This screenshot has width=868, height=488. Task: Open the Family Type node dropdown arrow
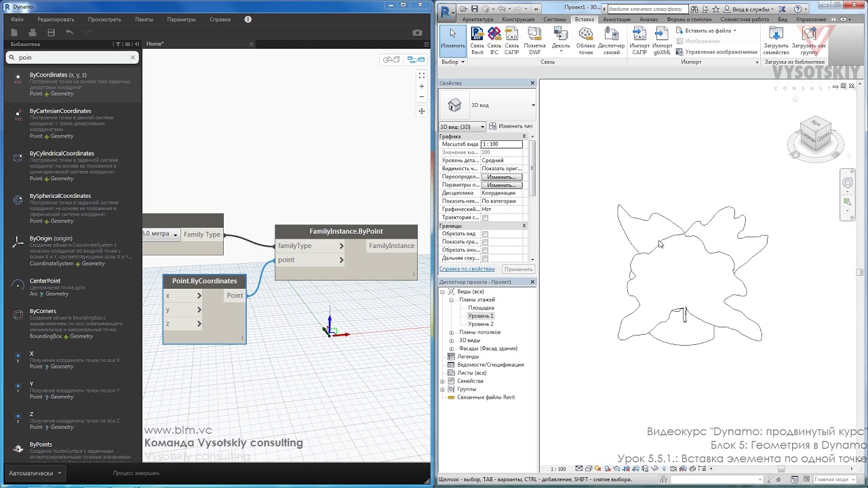[176, 235]
